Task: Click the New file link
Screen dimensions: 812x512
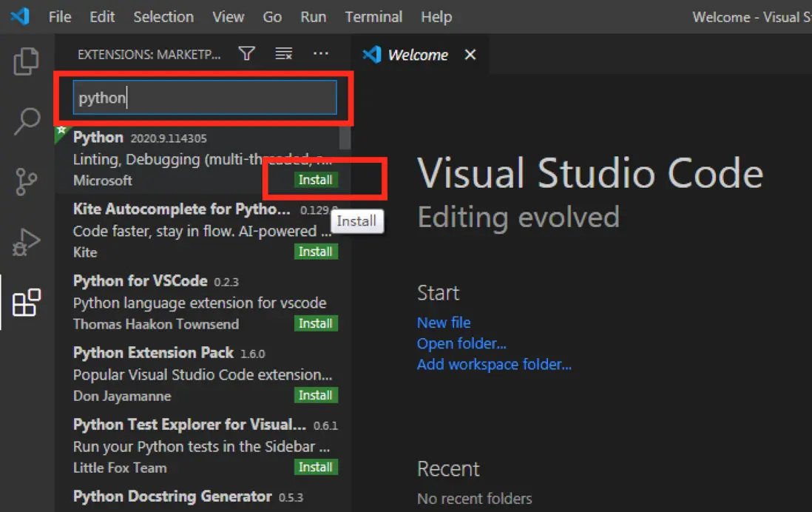Action: pyautogui.click(x=444, y=323)
